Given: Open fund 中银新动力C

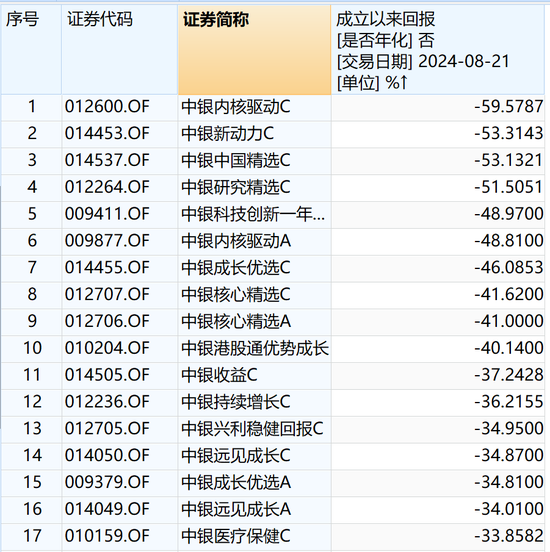Looking at the screenshot, I should [x=227, y=133].
